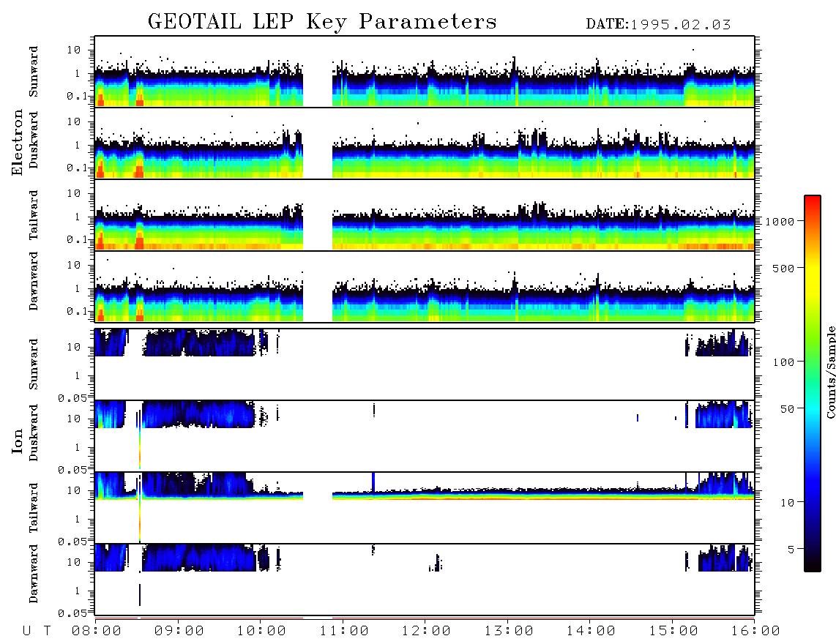Image resolution: width=836 pixels, height=644 pixels.
Task: Click the 100 color bar tick value
Action: (784, 362)
